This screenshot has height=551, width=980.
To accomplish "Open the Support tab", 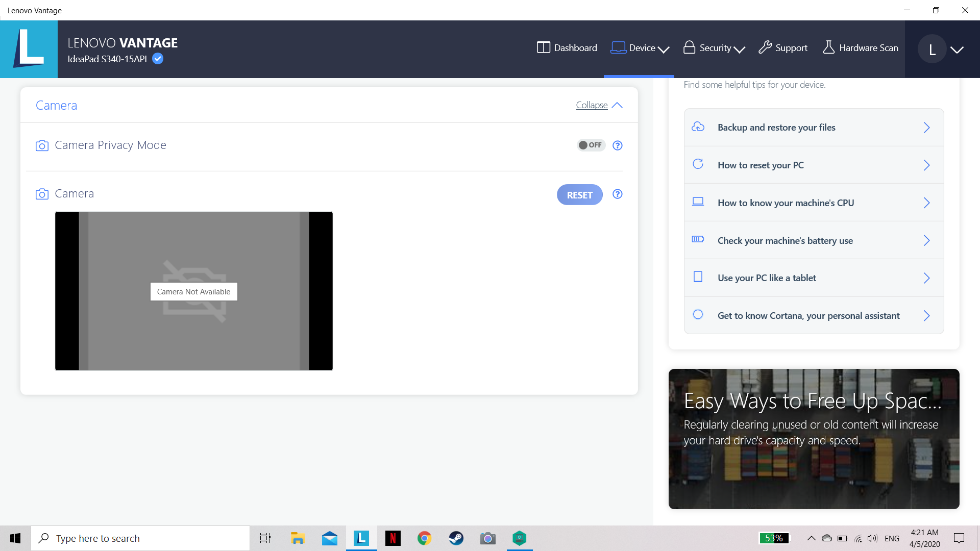I will (x=783, y=48).
